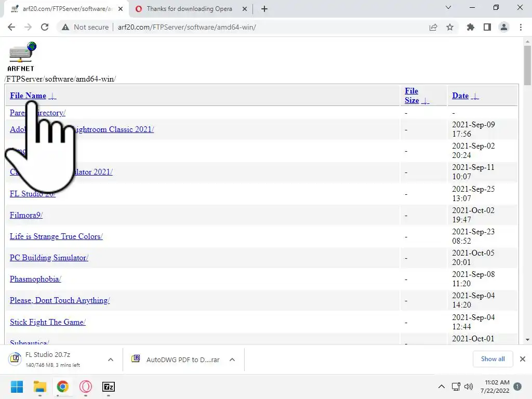
Task: Open File Explorer from the taskbar
Action: [39, 387]
